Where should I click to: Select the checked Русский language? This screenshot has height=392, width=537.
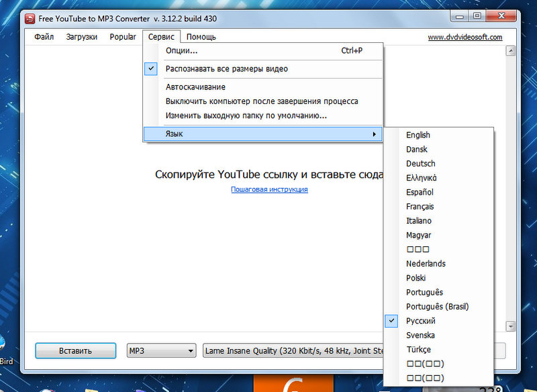(x=439, y=321)
